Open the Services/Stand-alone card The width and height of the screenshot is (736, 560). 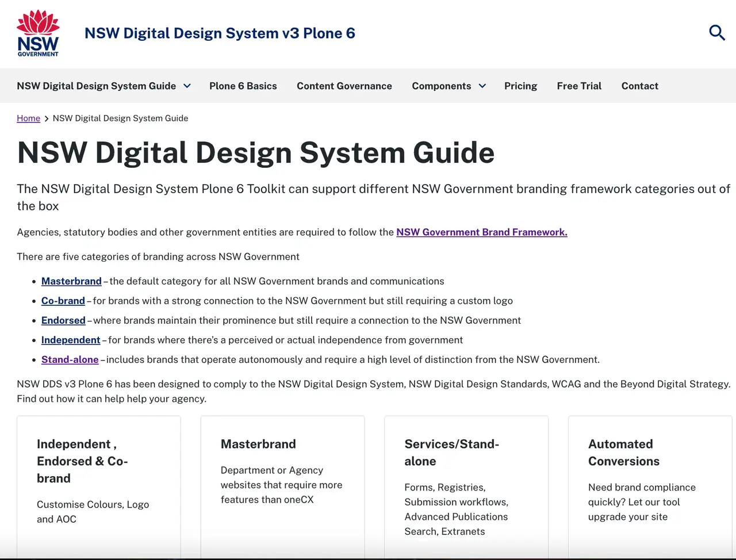tap(466, 486)
